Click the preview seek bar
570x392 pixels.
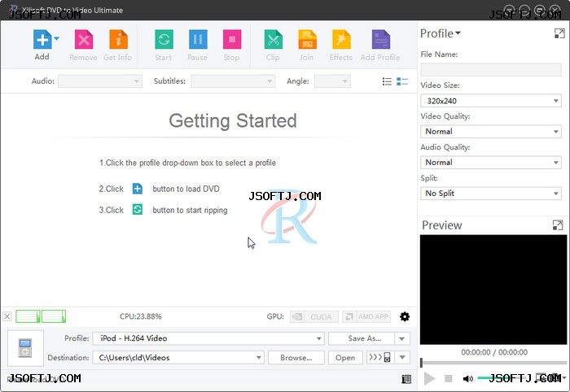pyautogui.click(x=493, y=362)
